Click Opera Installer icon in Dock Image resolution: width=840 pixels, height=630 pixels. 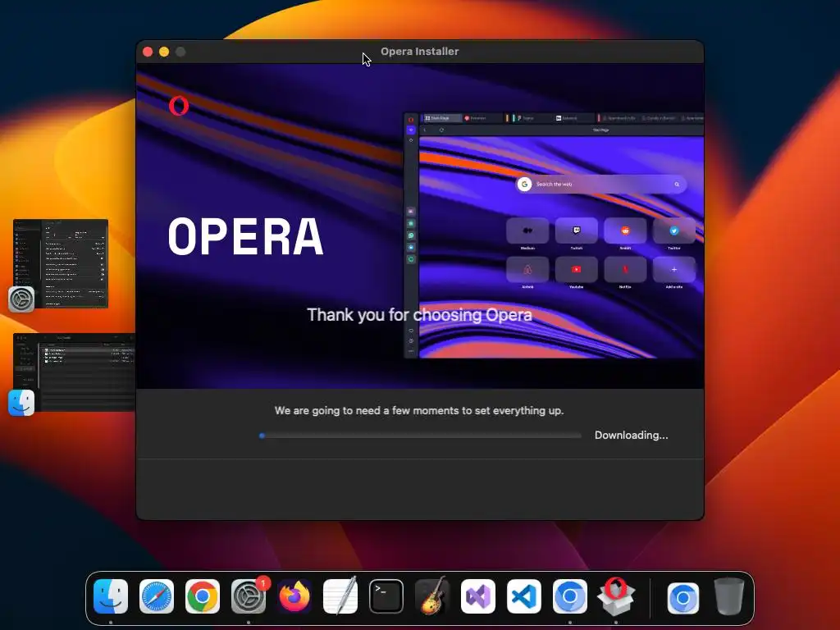[616, 596]
